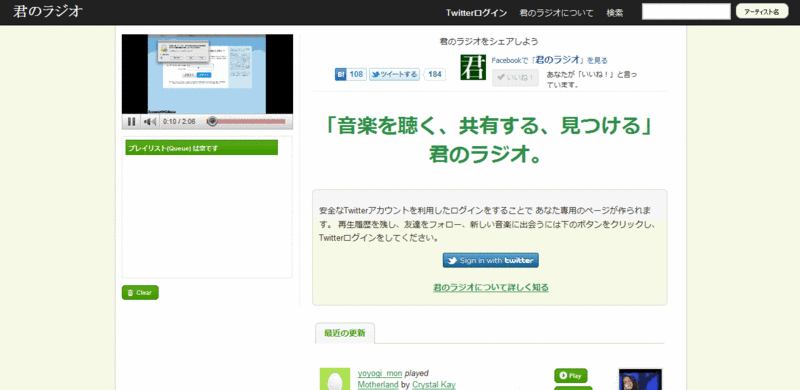This screenshot has width=800, height=390.
Task: Focus the artist search input field
Action: (x=686, y=11)
